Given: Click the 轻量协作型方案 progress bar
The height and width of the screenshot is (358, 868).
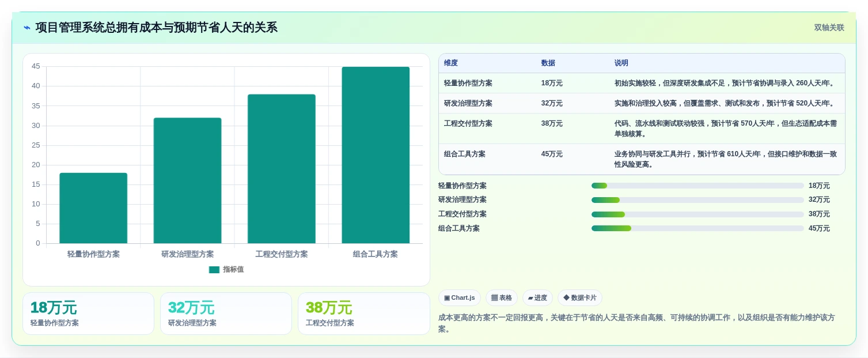Looking at the screenshot, I should tap(698, 186).
